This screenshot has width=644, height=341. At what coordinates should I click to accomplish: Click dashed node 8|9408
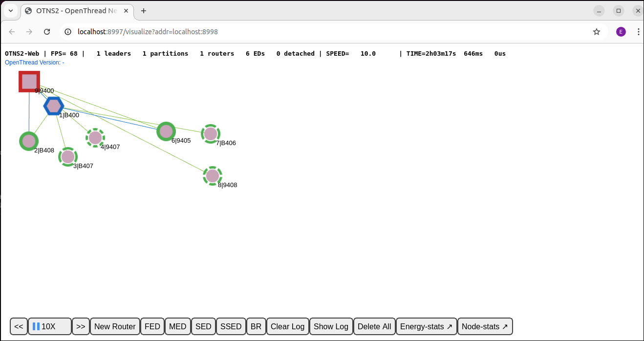click(x=213, y=176)
